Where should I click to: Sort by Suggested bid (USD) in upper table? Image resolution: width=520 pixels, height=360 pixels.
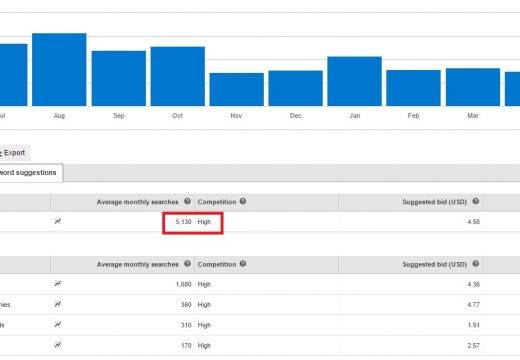coord(434,202)
